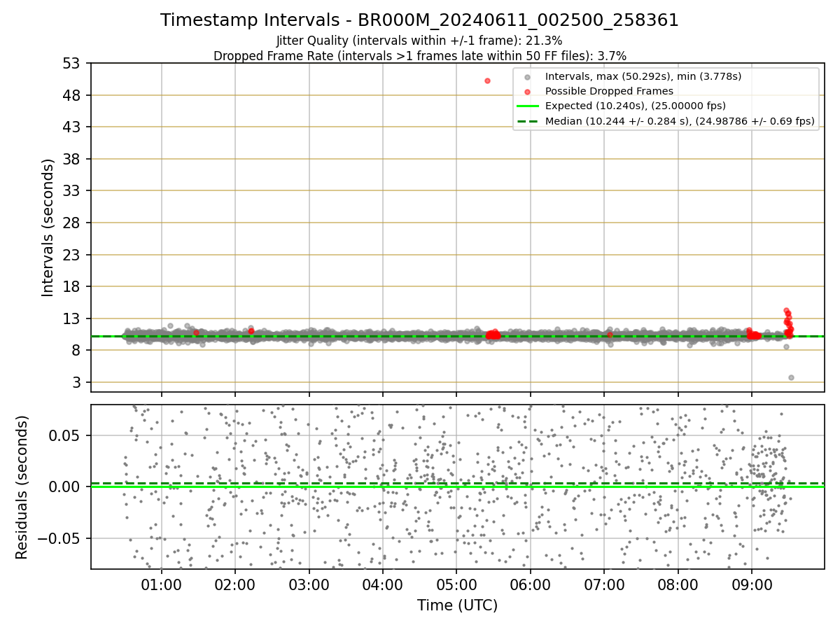The height and width of the screenshot is (630, 840).
Task: Click the "09:00" x-axis tick label
Action: coord(752,584)
